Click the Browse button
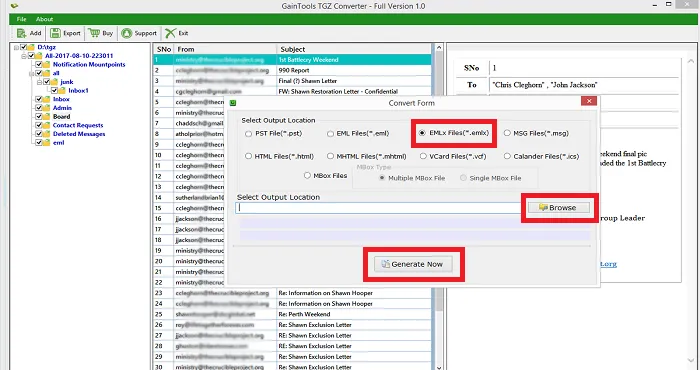The width and height of the screenshot is (700, 370). 558,208
